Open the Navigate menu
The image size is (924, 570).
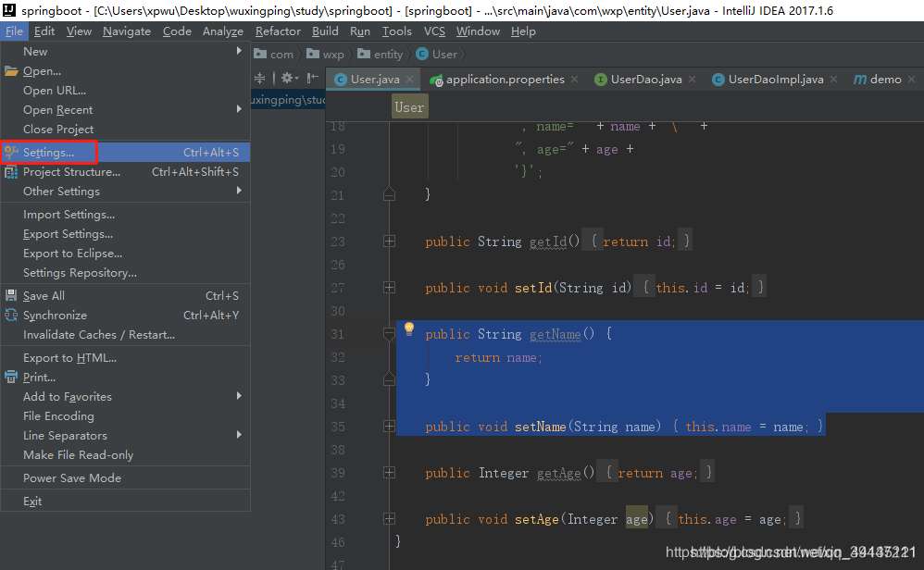coord(127,31)
